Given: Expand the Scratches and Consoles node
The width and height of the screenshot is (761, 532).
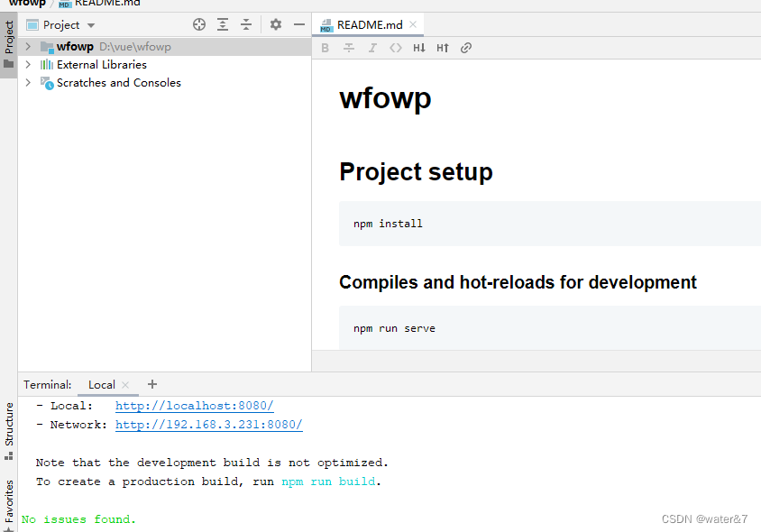Looking at the screenshot, I should [27, 82].
